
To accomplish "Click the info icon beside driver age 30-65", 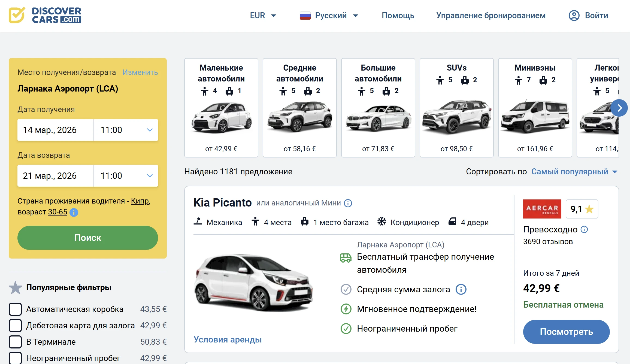I will (74, 212).
